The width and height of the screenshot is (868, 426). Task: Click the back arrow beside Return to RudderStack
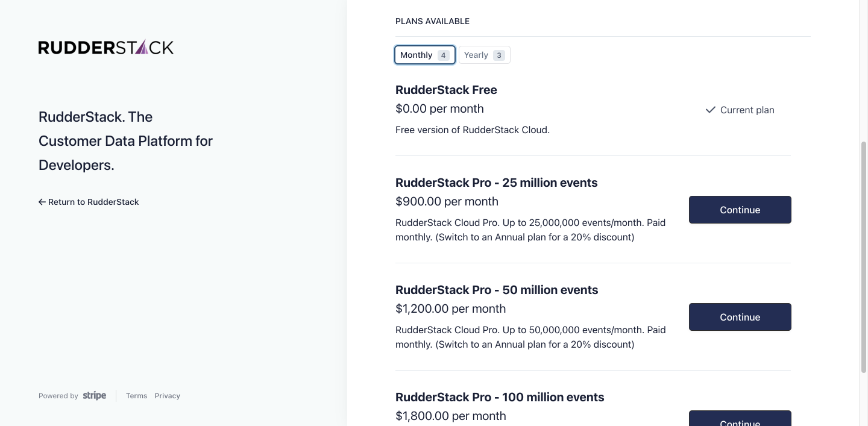(42, 202)
